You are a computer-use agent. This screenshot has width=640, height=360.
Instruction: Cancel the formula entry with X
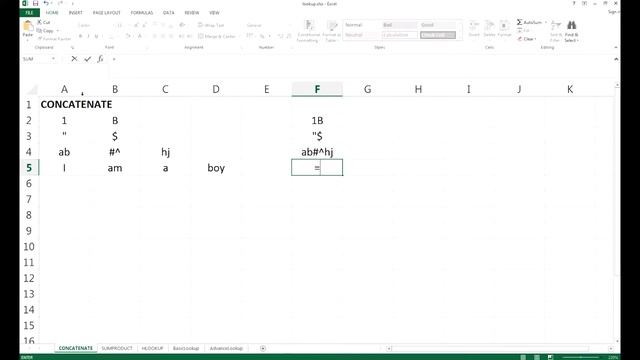[74, 59]
